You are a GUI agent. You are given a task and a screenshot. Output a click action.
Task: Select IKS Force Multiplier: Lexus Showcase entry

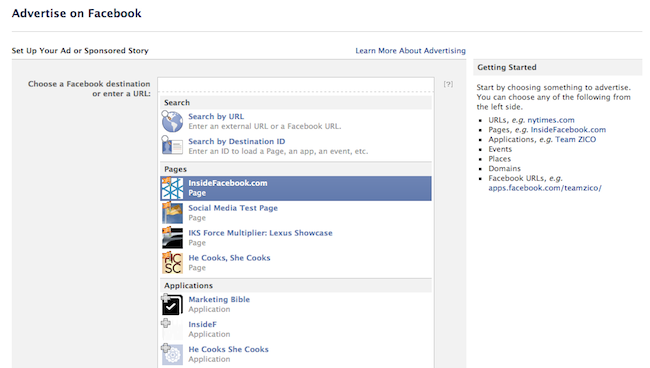tap(296, 238)
